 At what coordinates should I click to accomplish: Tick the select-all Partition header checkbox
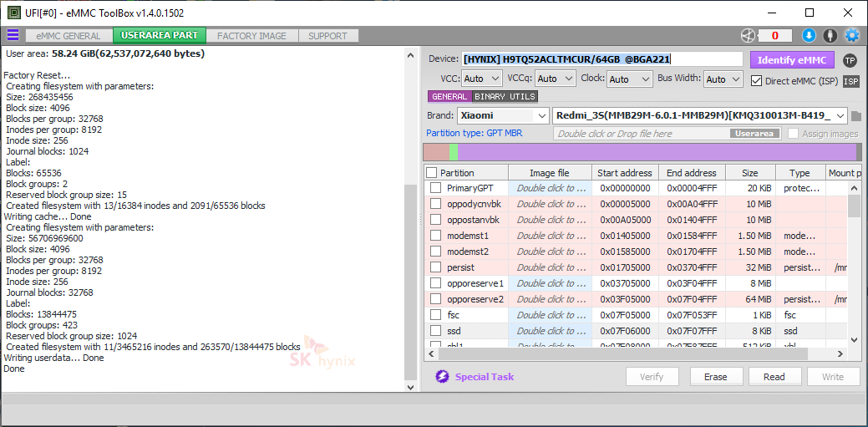[432, 173]
